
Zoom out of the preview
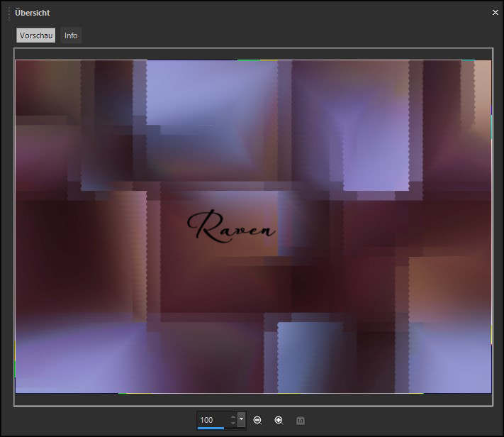coord(257,421)
